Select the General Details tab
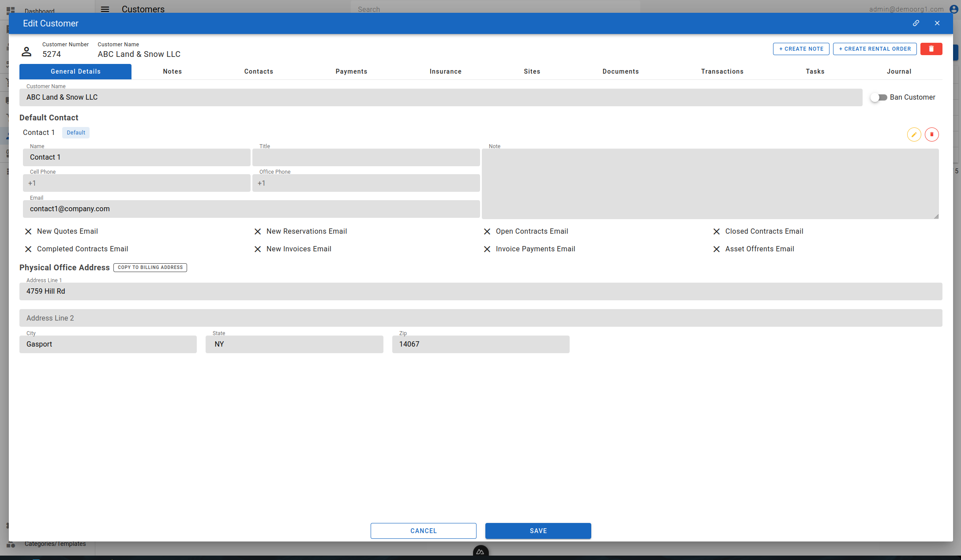This screenshot has width=961, height=560. click(75, 71)
